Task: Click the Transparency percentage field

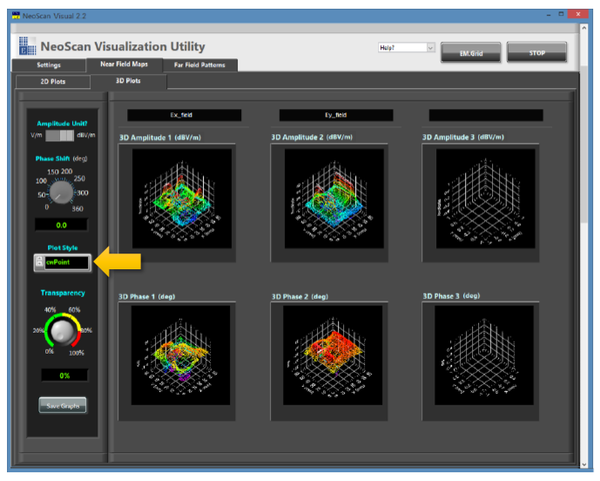Action: 61,374
